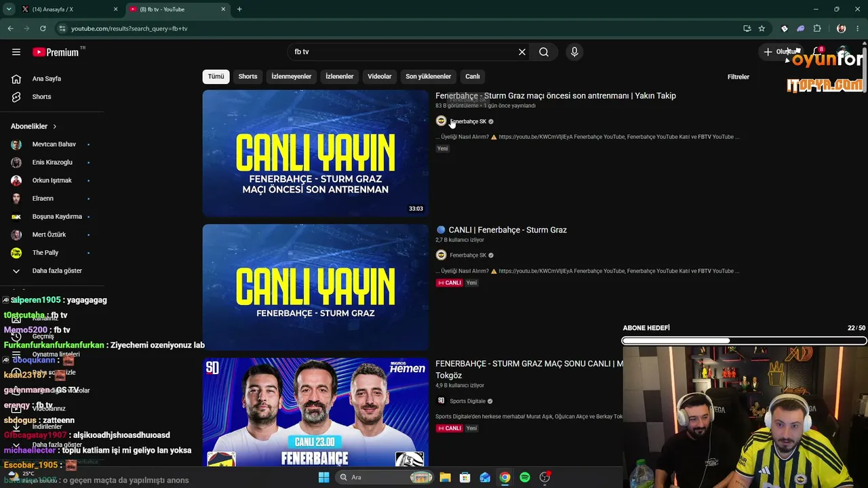
Task: Open the MAÇ SONU CANLI video title
Action: [529, 369]
